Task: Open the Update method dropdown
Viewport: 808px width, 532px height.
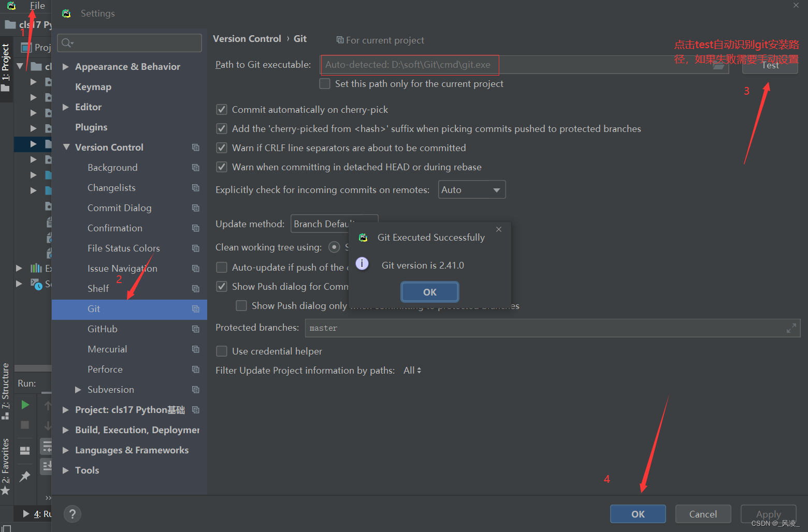Action: click(x=334, y=224)
